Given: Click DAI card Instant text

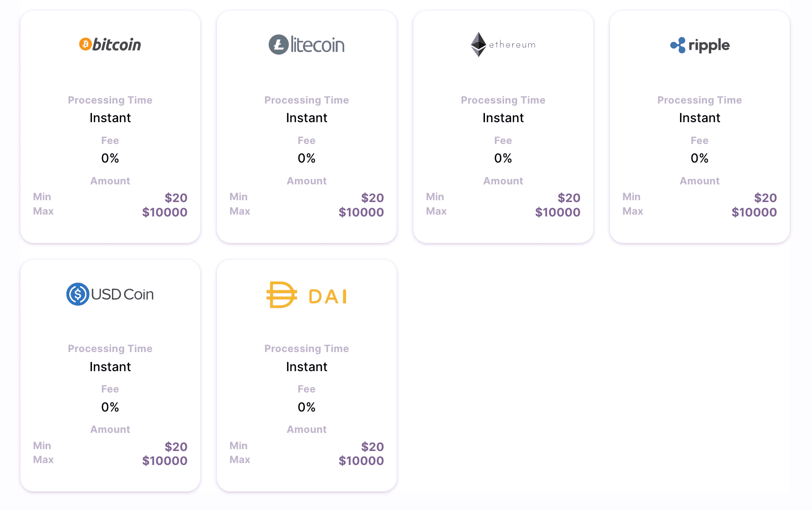Looking at the screenshot, I should click(307, 367).
